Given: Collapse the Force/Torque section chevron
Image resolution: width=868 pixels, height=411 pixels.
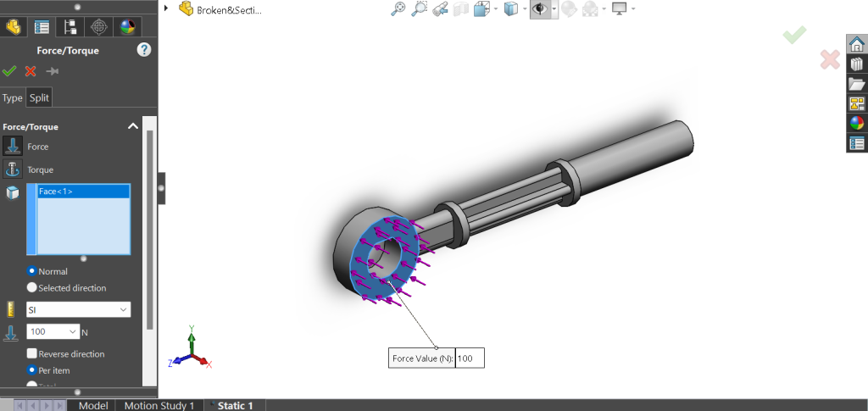Looking at the screenshot, I should point(132,126).
